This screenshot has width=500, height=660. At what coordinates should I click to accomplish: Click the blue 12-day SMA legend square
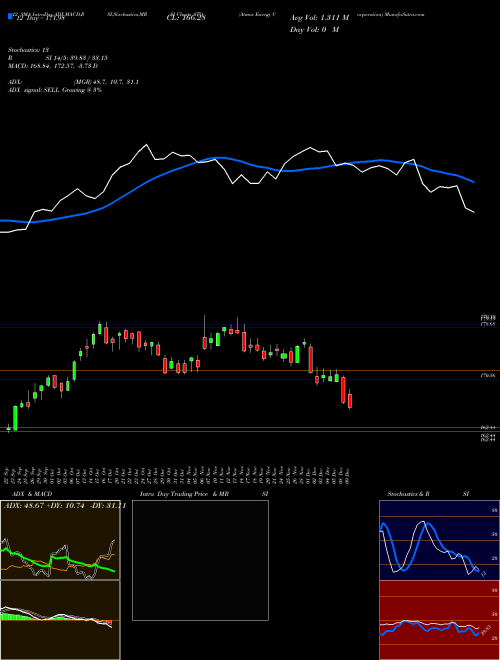(x=10, y=17)
